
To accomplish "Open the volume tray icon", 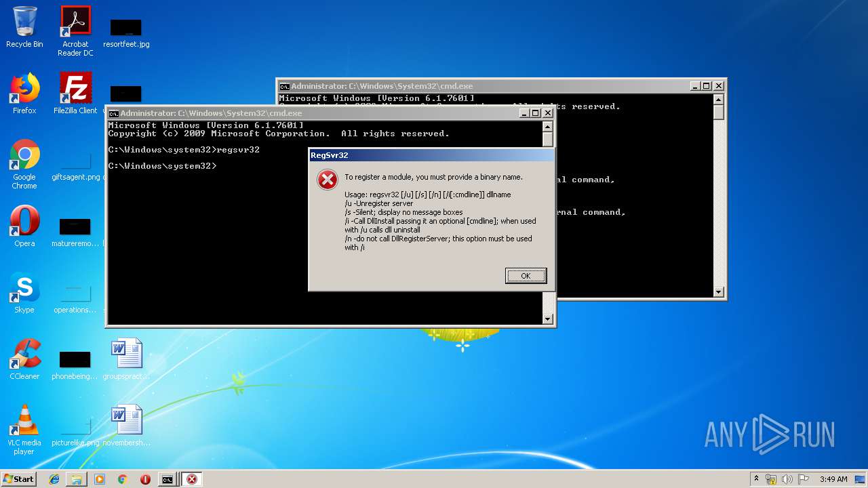I will point(787,479).
